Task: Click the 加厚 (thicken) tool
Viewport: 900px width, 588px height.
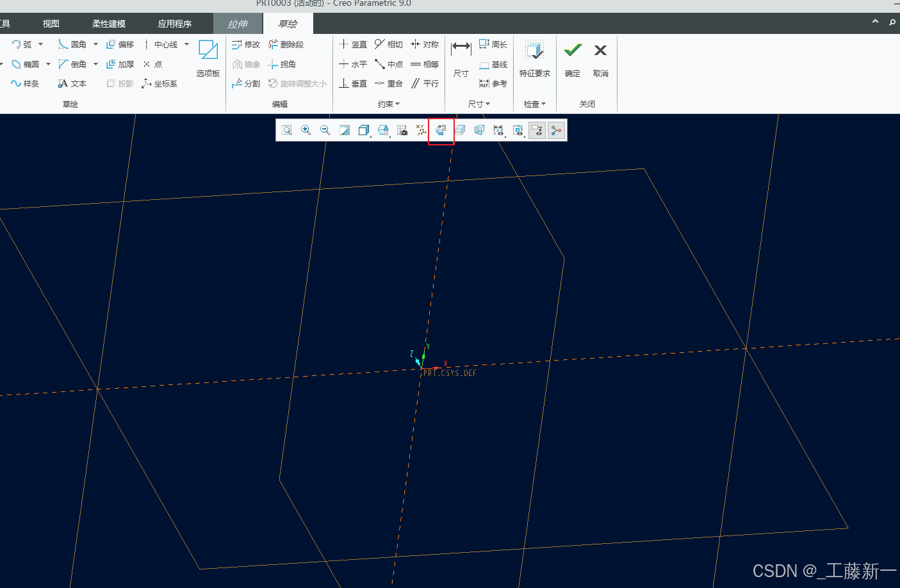Action: click(x=120, y=64)
